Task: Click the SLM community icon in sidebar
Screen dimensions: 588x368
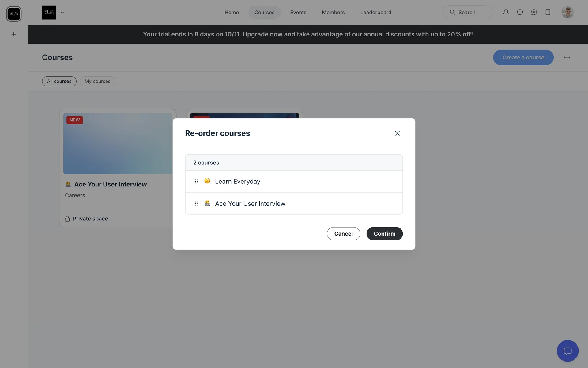Action: pos(14,14)
